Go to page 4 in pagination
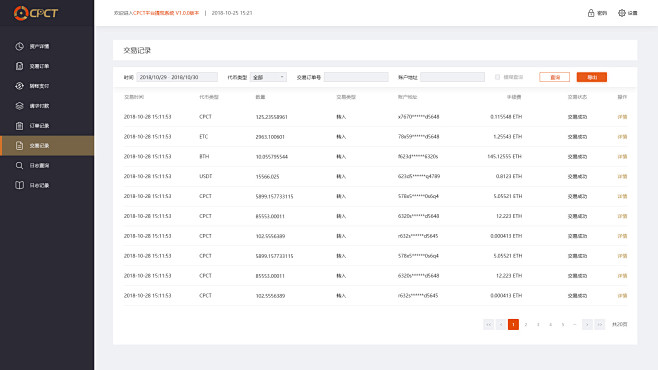Screen dimensions: 658x370 (x=550, y=324)
